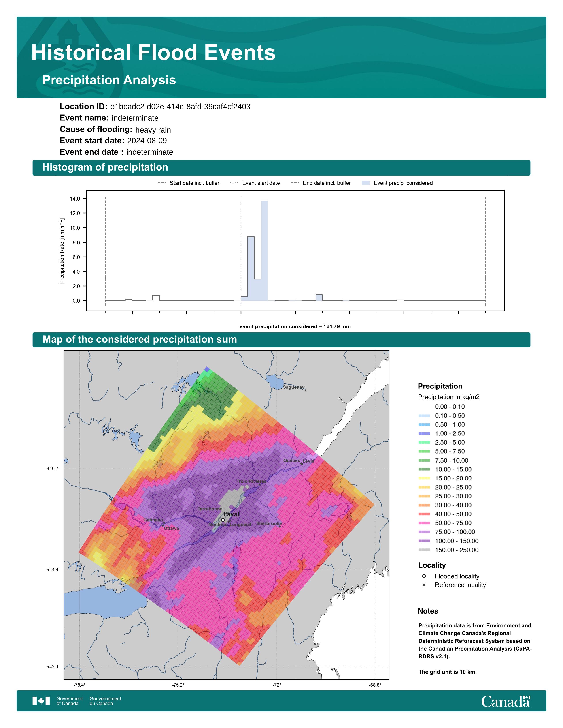
Task: Click the Québec label on the map
Action: (x=292, y=460)
